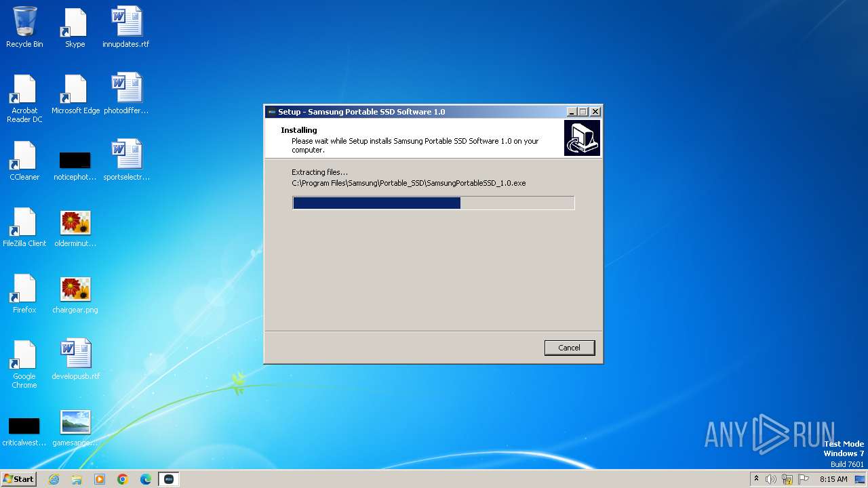Click the Setup installer taskbar button
The width and height of the screenshot is (868, 488).
169,479
